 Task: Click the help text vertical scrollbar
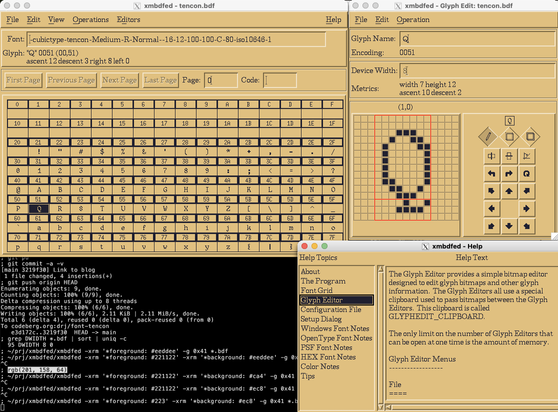click(381, 337)
